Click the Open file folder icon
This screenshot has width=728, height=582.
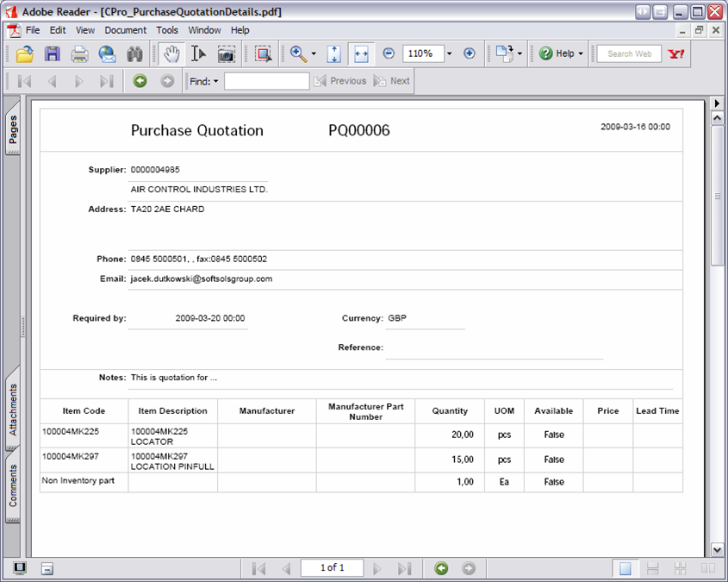[24, 54]
